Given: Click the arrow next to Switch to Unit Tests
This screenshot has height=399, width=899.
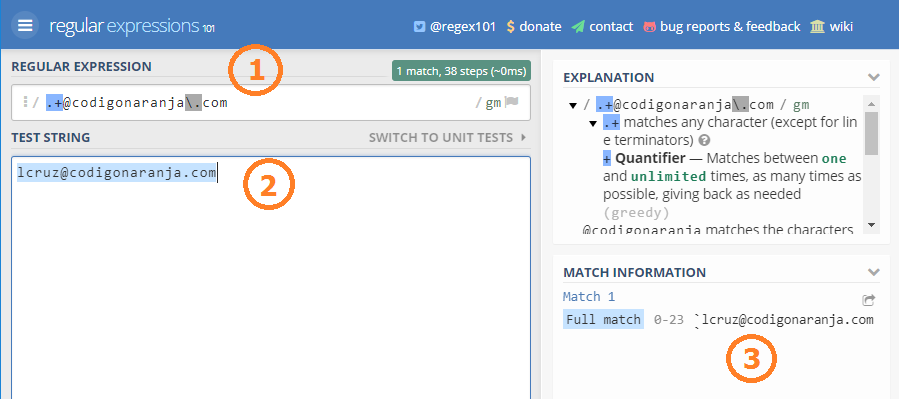Looking at the screenshot, I should click(523, 138).
